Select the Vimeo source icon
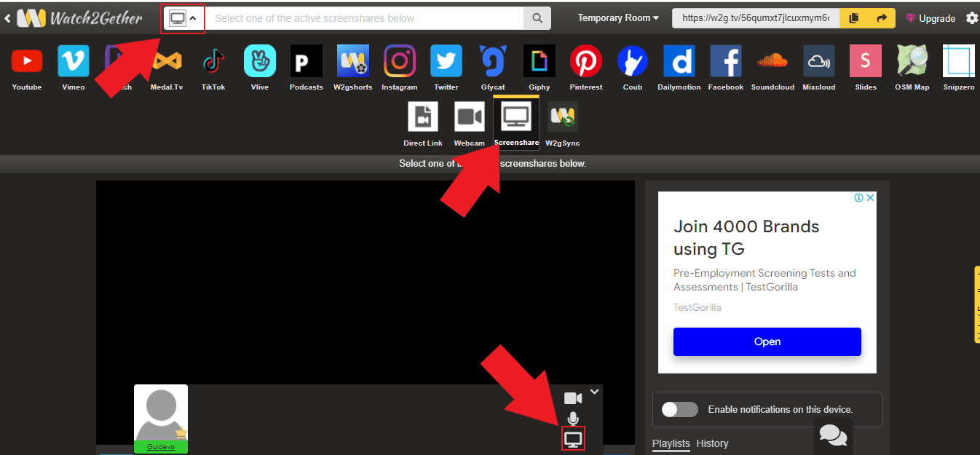The height and width of the screenshot is (455, 980). point(74,61)
